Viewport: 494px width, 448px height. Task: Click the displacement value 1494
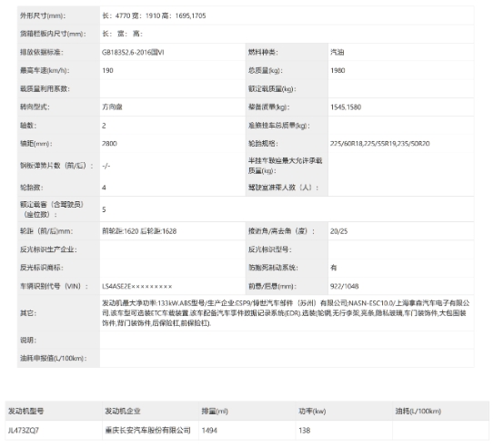click(209, 430)
